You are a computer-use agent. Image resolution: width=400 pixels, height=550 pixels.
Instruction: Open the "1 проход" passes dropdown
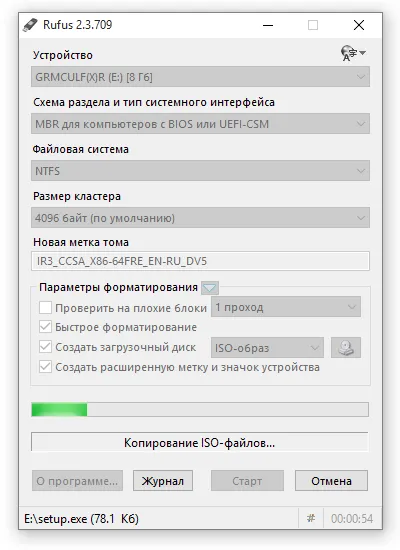click(x=286, y=307)
